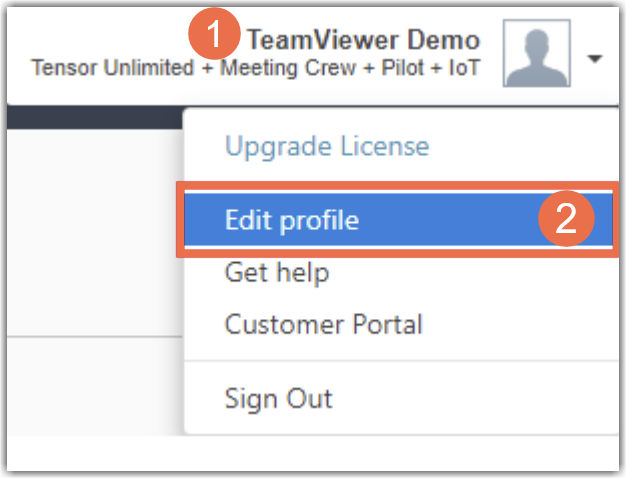627x479 pixels.
Task: Click the gray person silhouette picture
Action: click(x=537, y=54)
